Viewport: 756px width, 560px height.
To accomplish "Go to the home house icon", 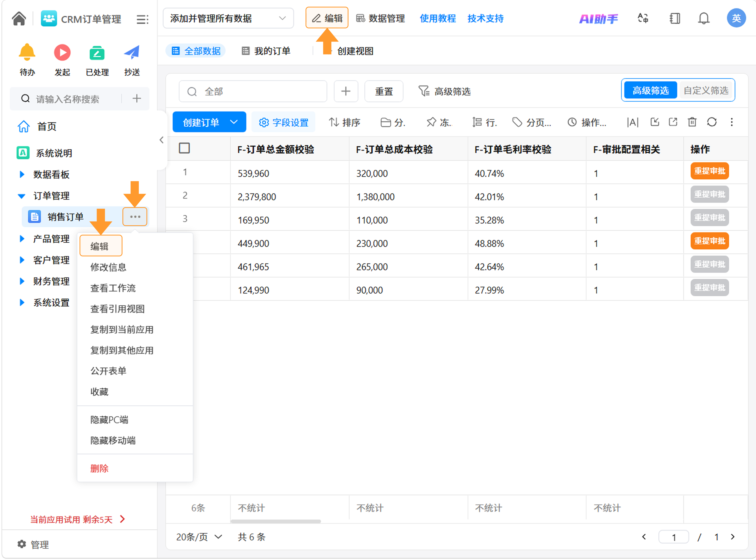I will click(19, 19).
